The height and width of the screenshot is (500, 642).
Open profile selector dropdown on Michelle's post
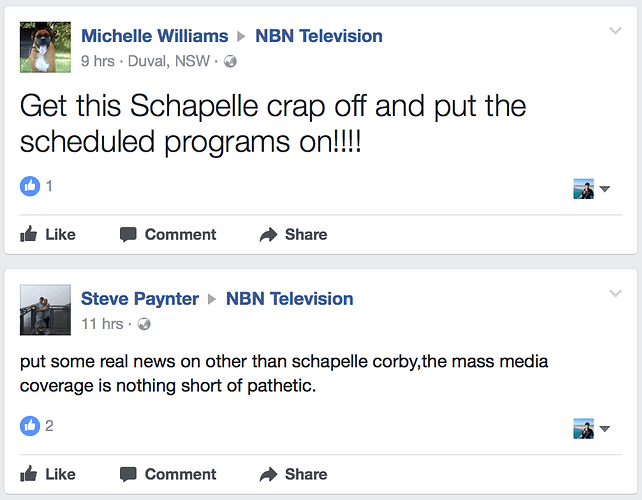pyautogui.click(x=592, y=189)
